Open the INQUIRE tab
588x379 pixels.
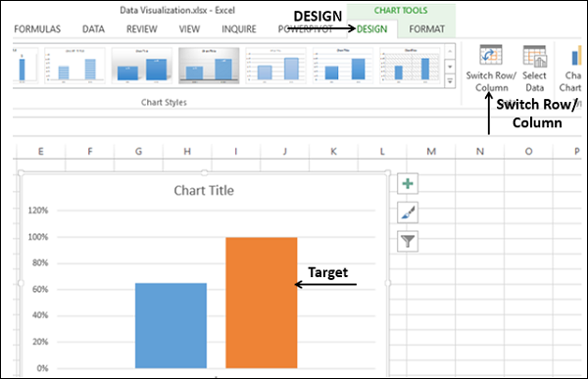239,29
